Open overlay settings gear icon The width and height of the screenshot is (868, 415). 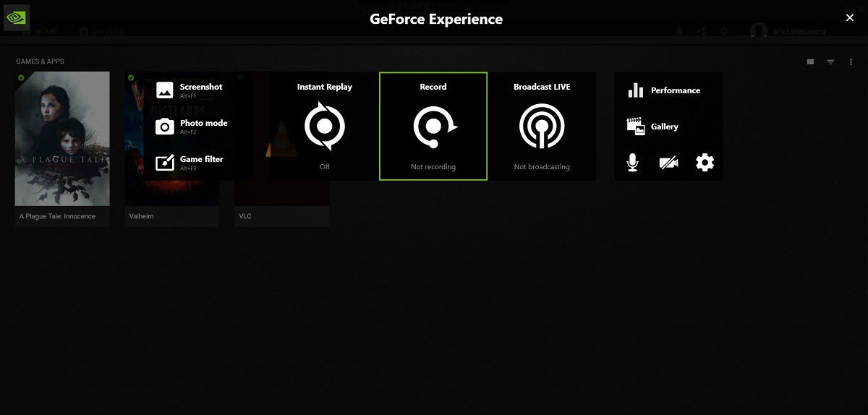[x=705, y=163]
